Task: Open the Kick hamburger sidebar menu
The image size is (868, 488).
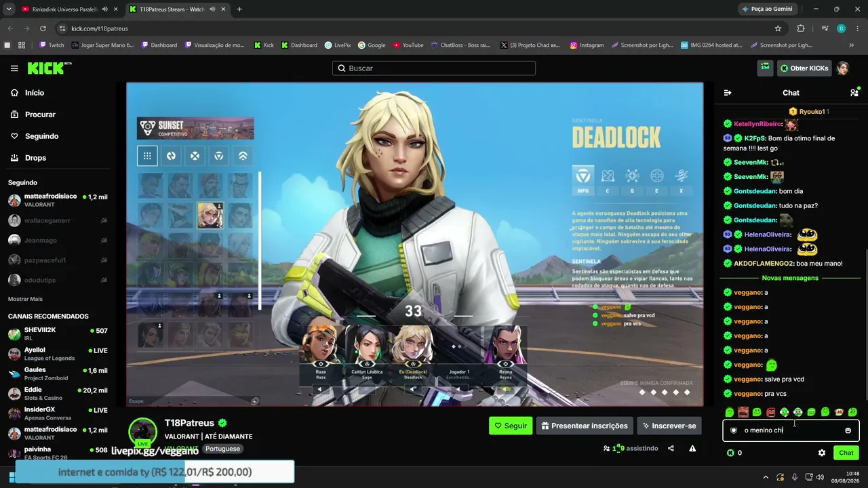Action: (14, 68)
